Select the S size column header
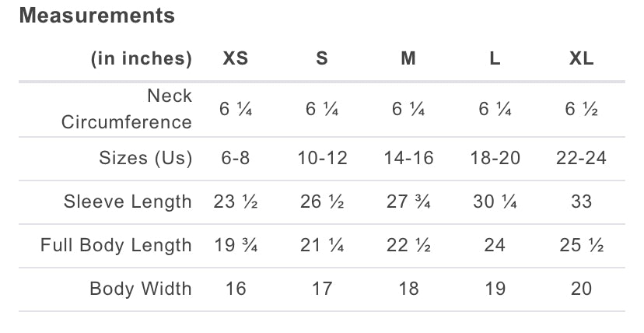This screenshot has width=644, height=333. [x=322, y=59]
